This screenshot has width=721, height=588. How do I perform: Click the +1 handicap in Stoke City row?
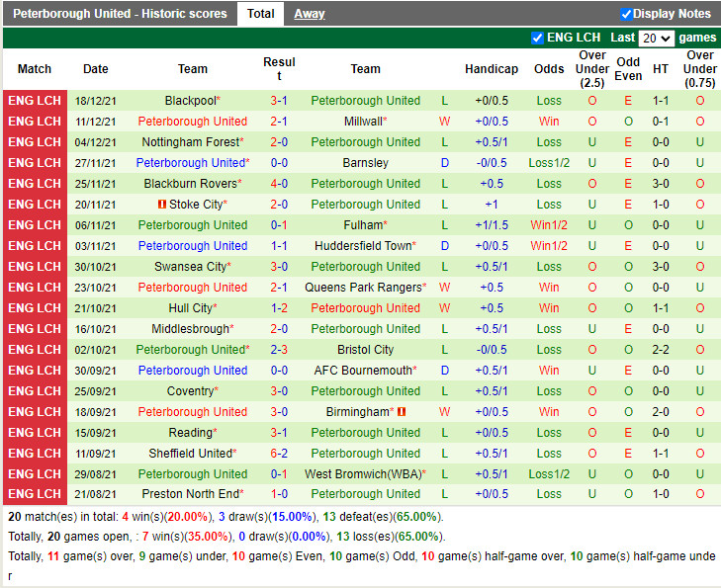(492, 204)
